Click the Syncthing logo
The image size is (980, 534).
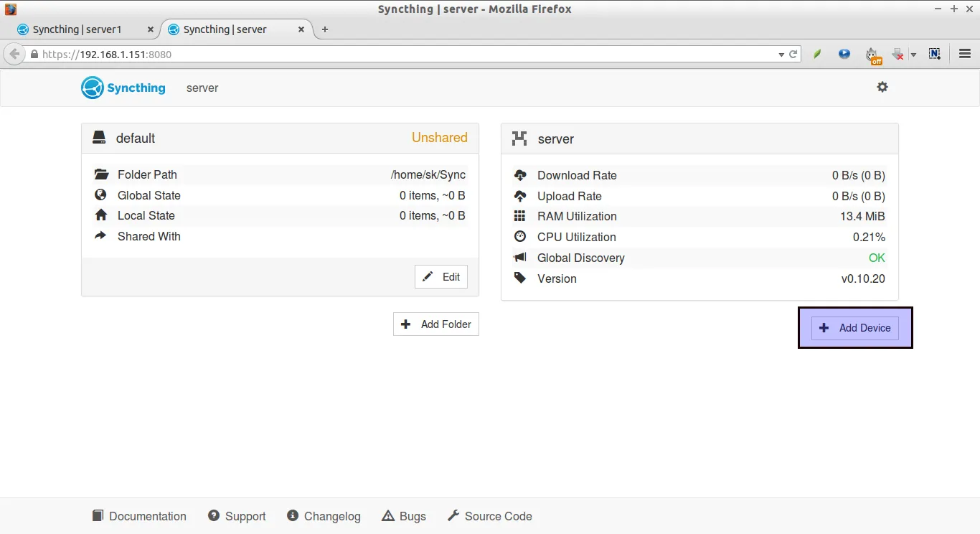pyautogui.click(x=123, y=88)
